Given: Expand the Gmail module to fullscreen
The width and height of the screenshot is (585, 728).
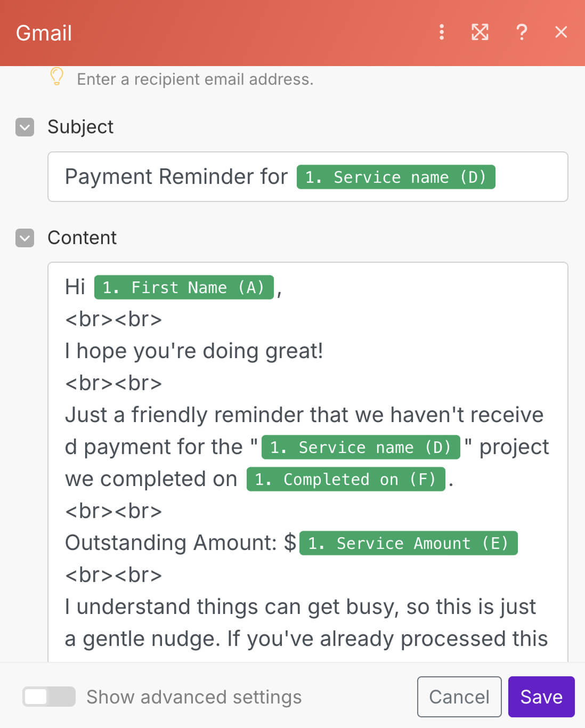Looking at the screenshot, I should 480,33.
